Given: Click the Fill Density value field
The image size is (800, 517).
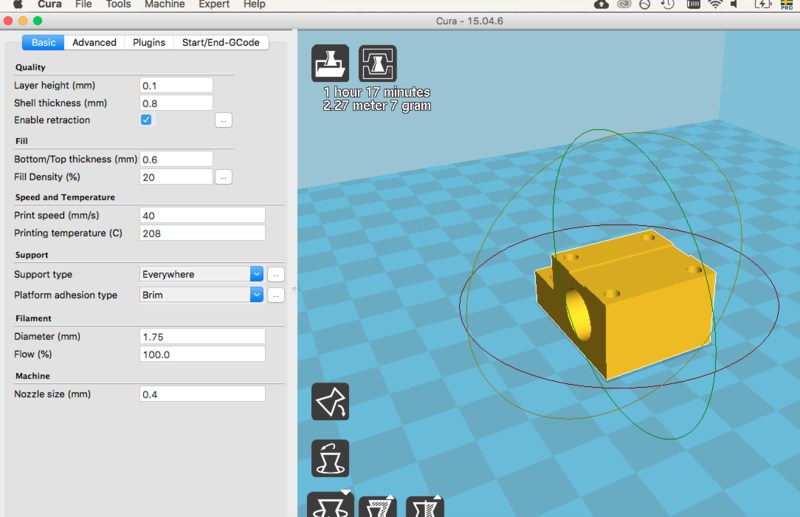Looking at the screenshot, I should click(176, 177).
